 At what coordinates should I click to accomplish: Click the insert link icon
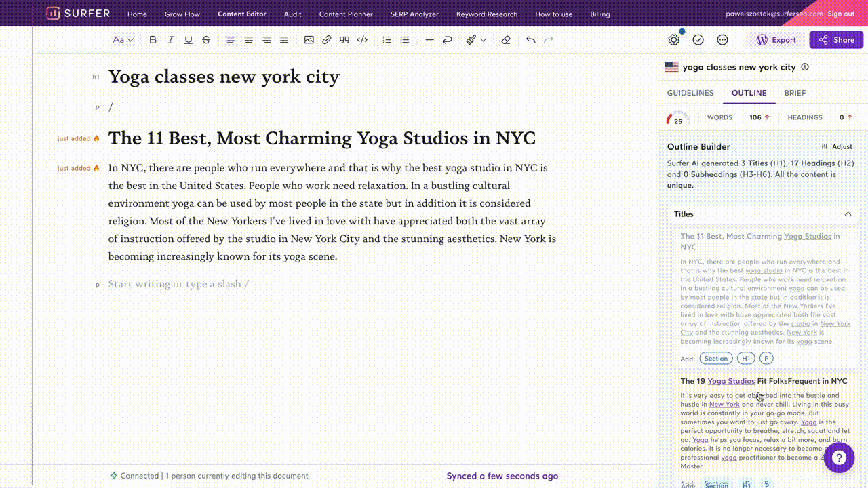327,40
